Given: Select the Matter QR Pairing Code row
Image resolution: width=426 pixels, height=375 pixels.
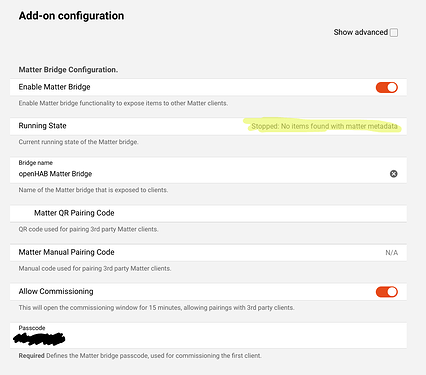Looking at the screenshot, I should pos(208,213).
